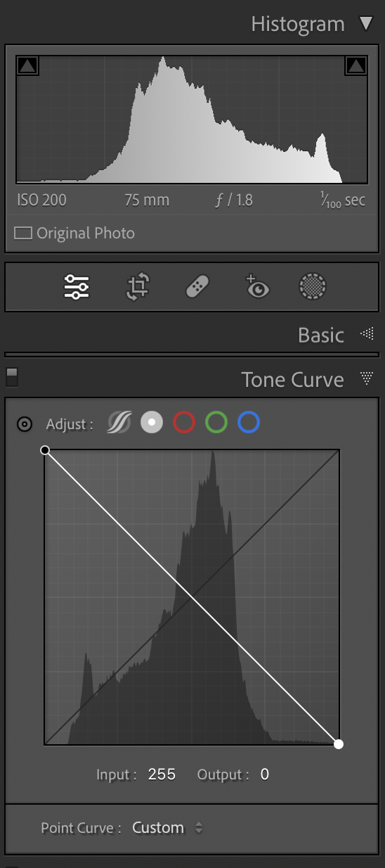Open the Point Curve Custom dropdown

coord(167,828)
